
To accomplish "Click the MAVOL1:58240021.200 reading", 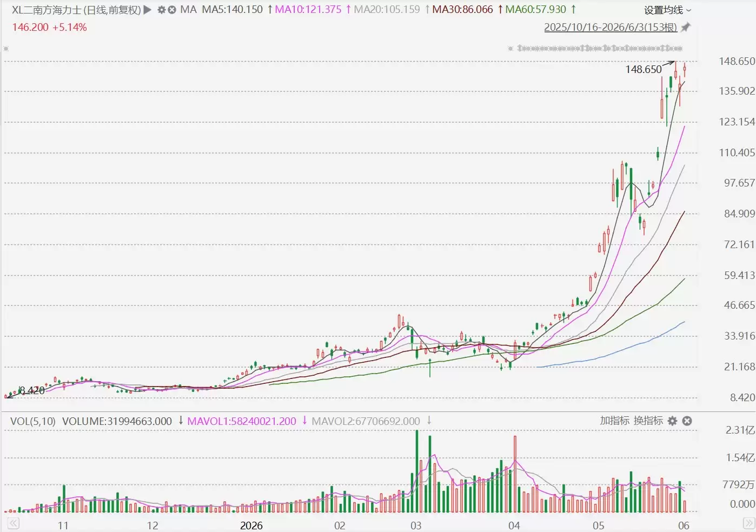I will point(242,421).
